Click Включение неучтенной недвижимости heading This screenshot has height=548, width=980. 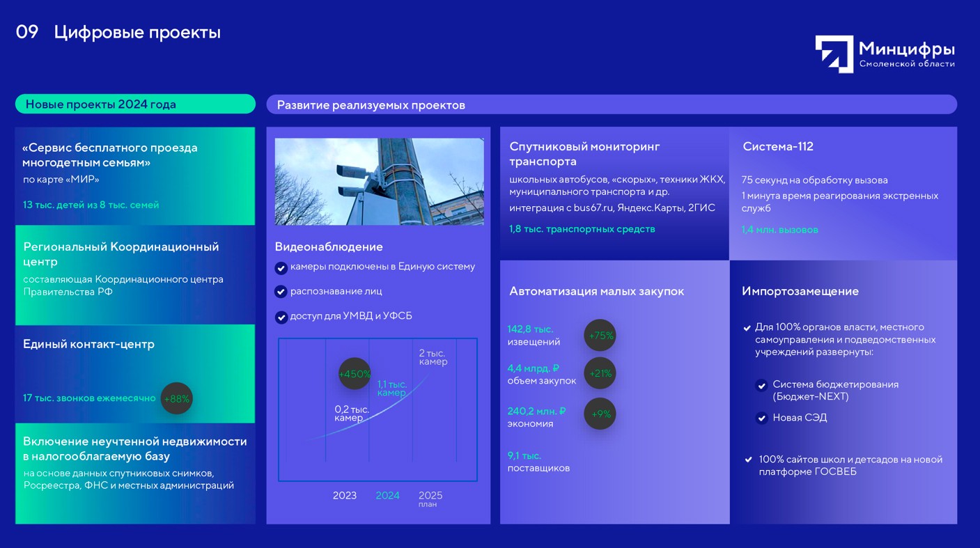[x=135, y=448]
